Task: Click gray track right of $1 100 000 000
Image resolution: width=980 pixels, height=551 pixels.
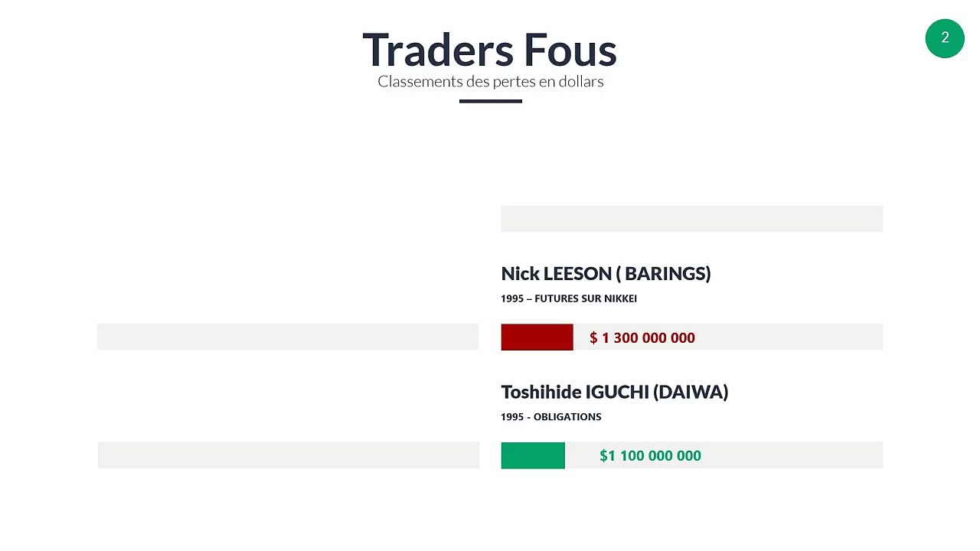Action: [x=792, y=455]
